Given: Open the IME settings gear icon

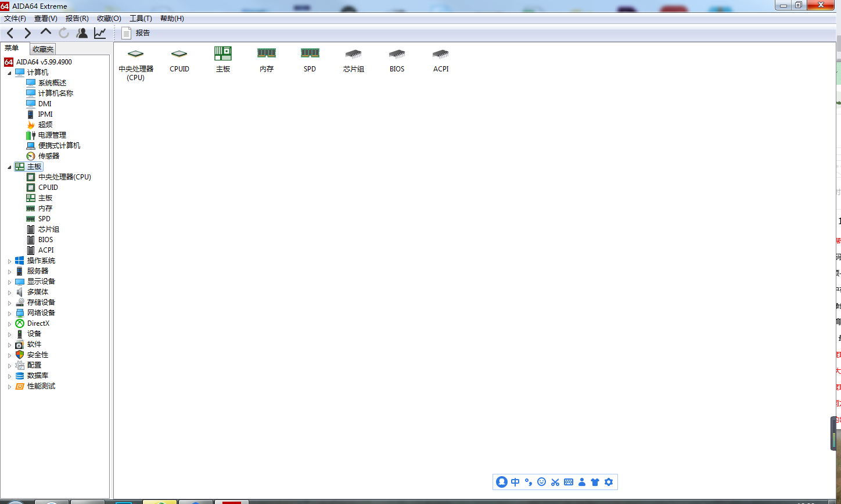Looking at the screenshot, I should [x=609, y=482].
